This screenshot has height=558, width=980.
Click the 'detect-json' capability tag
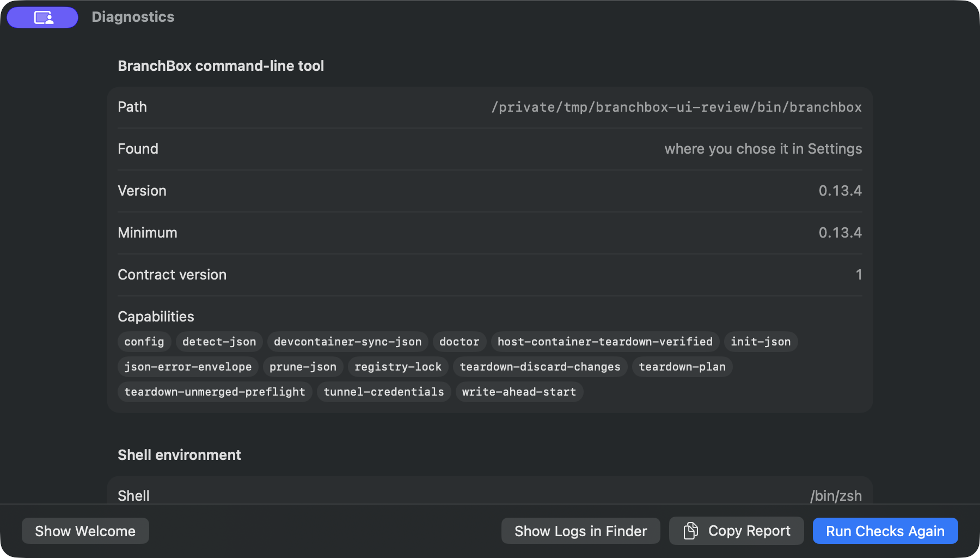(219, 342)
